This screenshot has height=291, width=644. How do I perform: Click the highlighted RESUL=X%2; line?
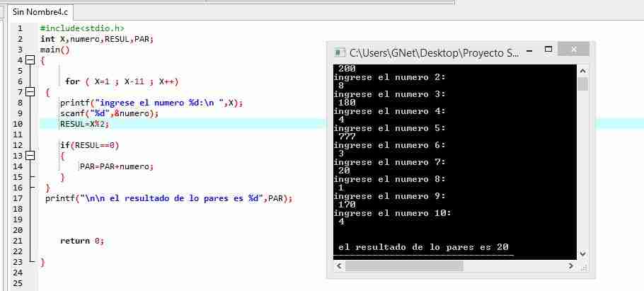[x=85, y=124]
